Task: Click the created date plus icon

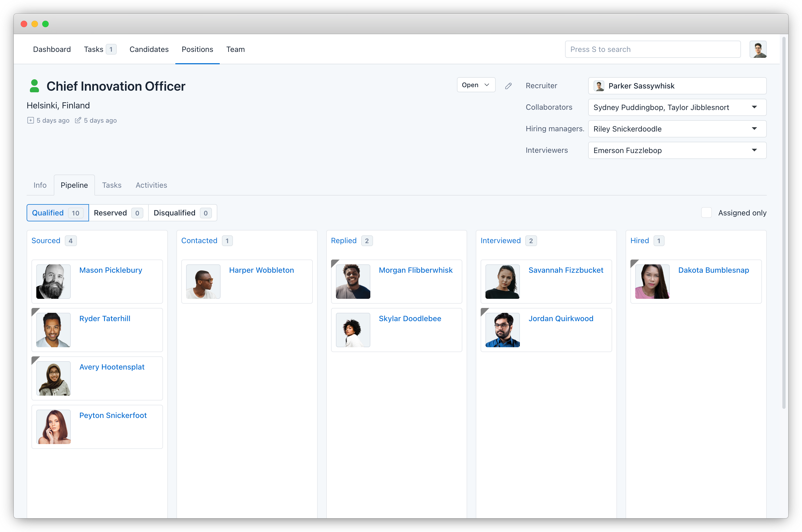Action: (31, 120)
